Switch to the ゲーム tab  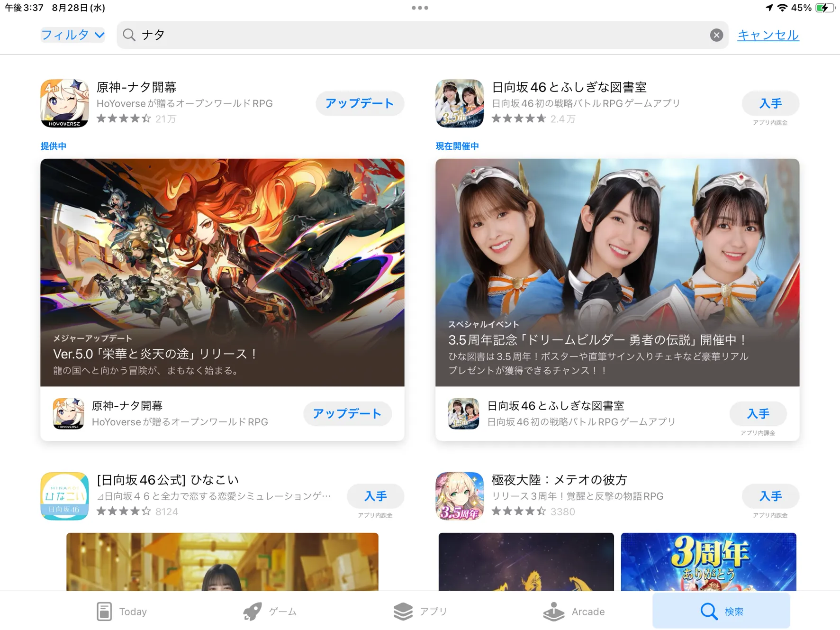click(270, 612)
